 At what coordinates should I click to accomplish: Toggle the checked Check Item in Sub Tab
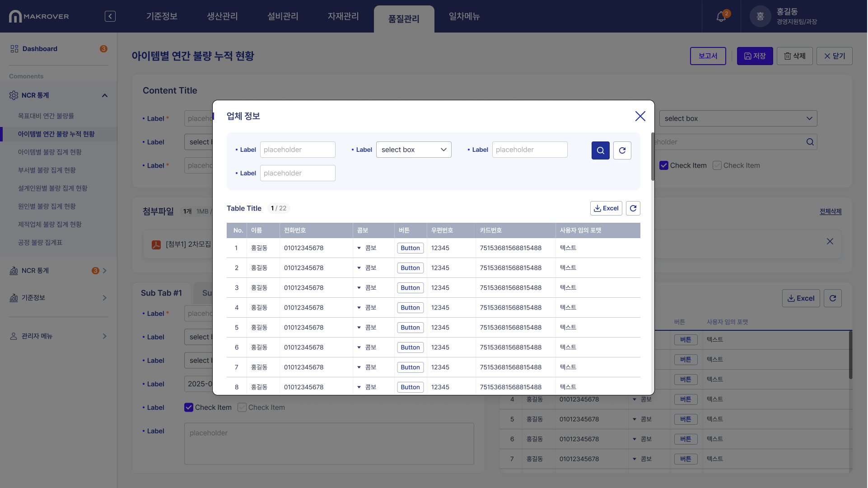[x=189, y=407]
